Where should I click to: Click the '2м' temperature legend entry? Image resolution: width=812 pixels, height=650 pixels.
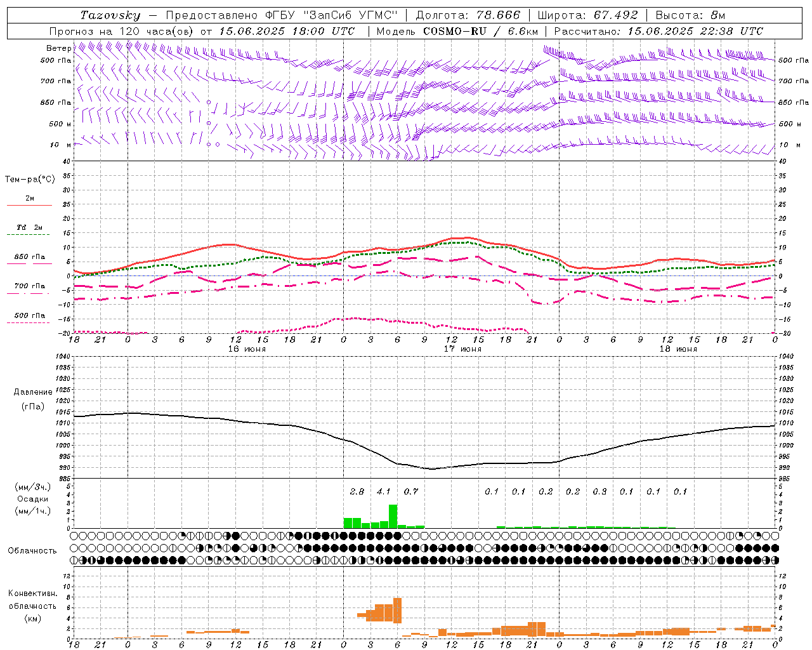pyautogui.click(x=30, y=198)
